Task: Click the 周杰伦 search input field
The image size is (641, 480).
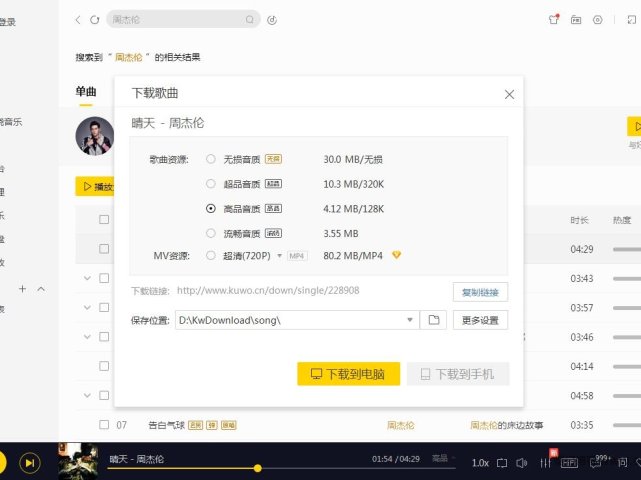Action: (x=183, y=20)
